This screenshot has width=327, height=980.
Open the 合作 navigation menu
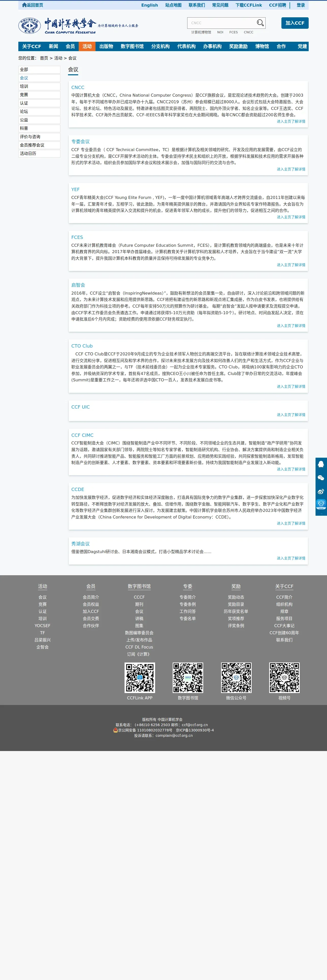click(x=281, y=46)
